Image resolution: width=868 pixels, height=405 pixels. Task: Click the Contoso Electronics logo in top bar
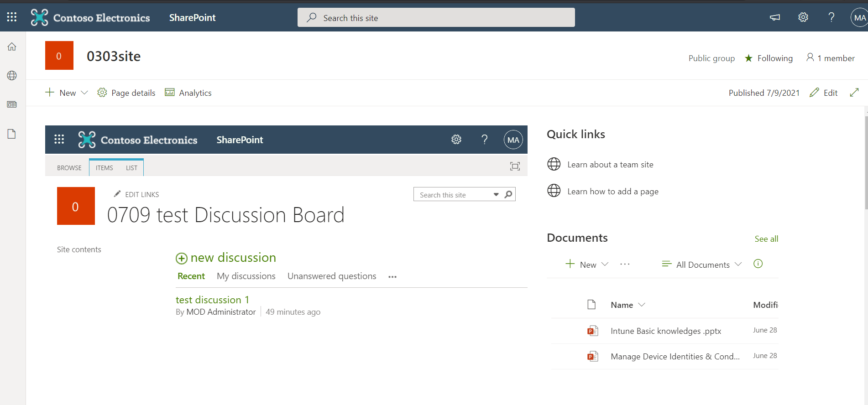click(90, 17)
